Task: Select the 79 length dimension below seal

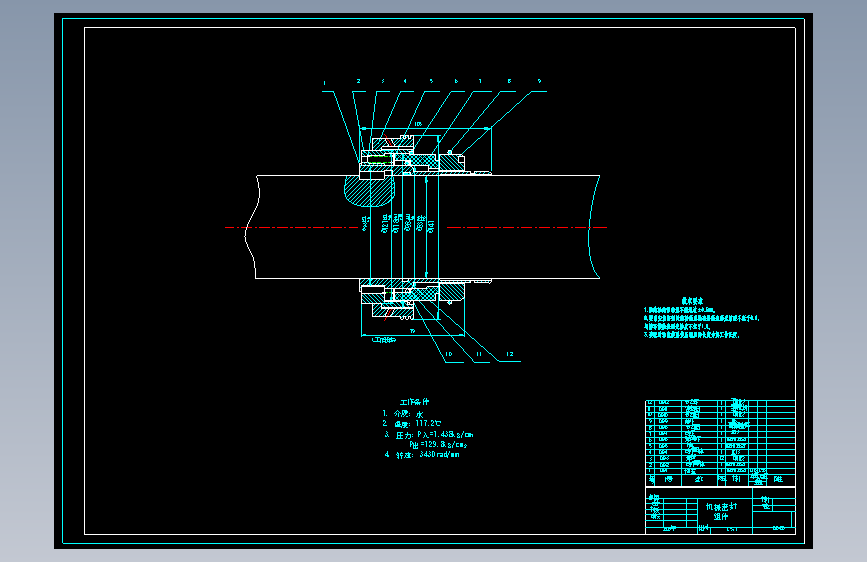Action: (x=412, y=331)
